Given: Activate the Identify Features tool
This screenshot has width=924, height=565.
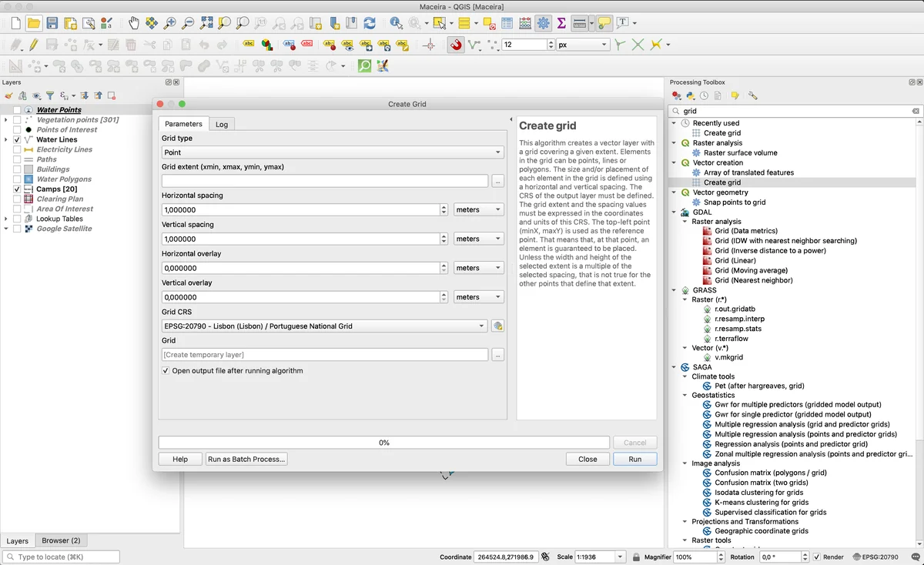Looking at the screenshot, I should click(396, 23).
